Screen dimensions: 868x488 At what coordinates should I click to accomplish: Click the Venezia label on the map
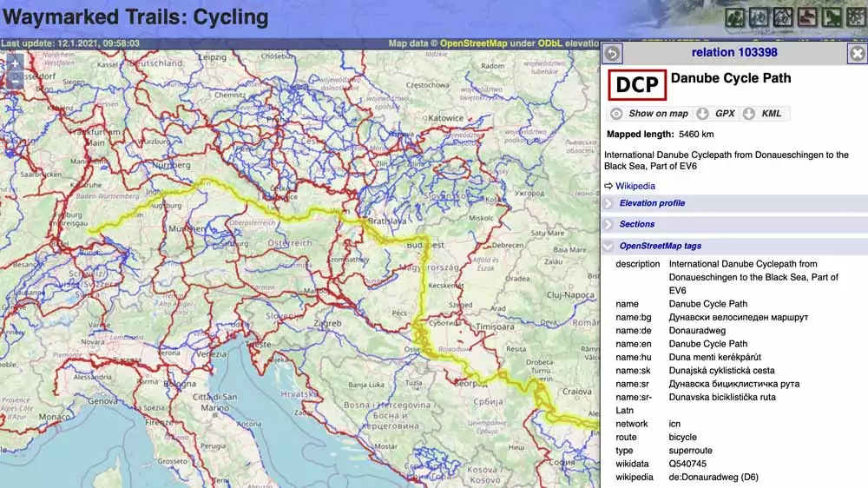pyautogui.click(x=212, y=354)
